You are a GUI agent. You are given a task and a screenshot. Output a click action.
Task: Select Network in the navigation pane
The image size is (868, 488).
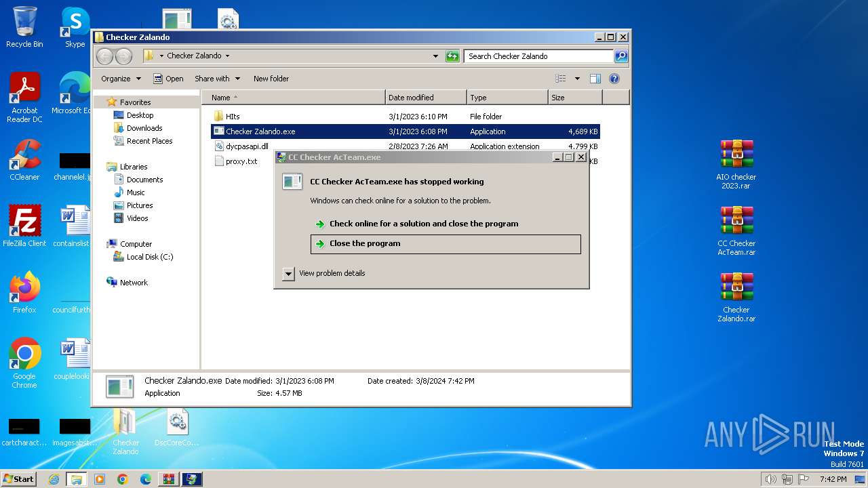click(134, 283)
